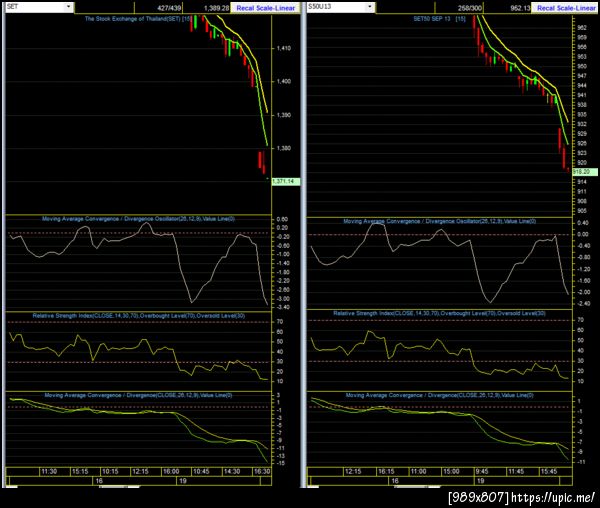Click the 16:00 time axis label
The image size is (600, 508).
tap(171, 471)
